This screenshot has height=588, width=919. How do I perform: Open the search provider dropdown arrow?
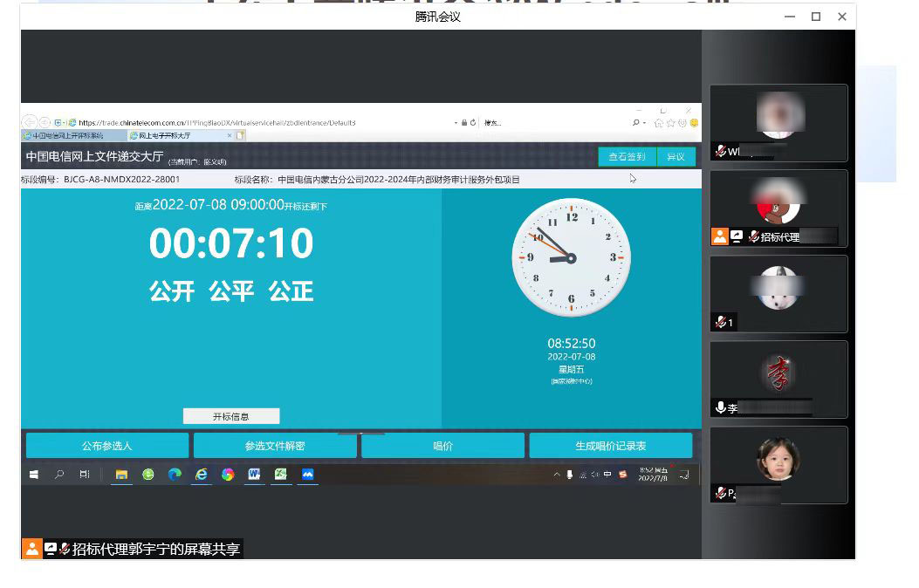[x=644, y=123]
